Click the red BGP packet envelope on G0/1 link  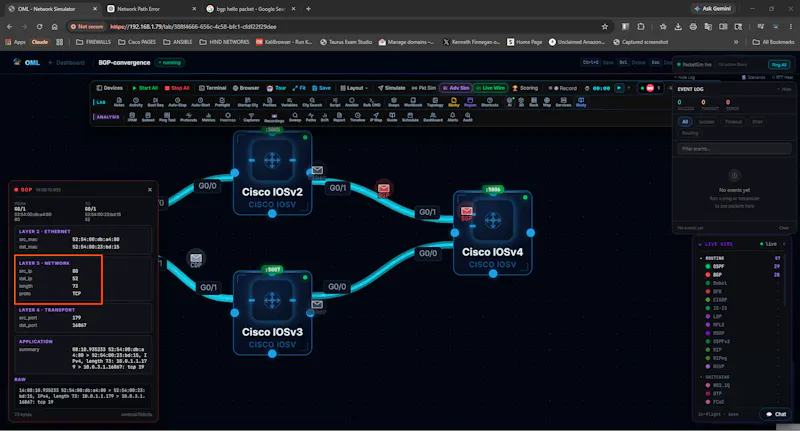(384, 188)
